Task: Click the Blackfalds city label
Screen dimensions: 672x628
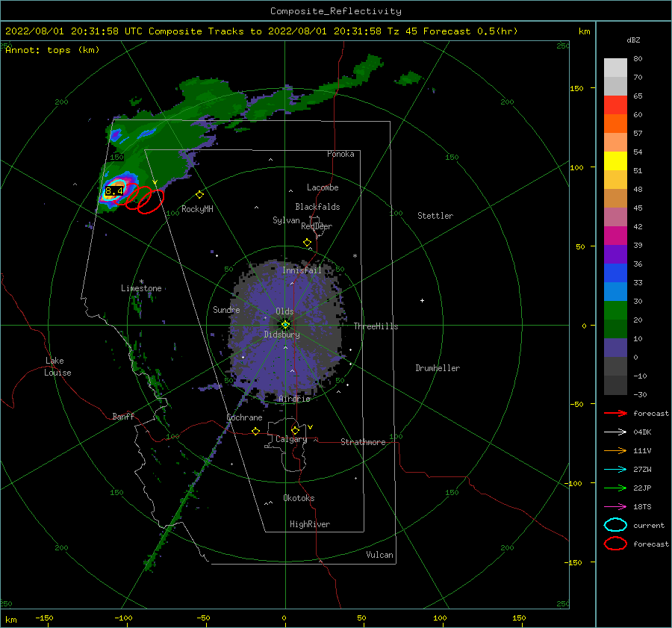Action: point(317,207)
